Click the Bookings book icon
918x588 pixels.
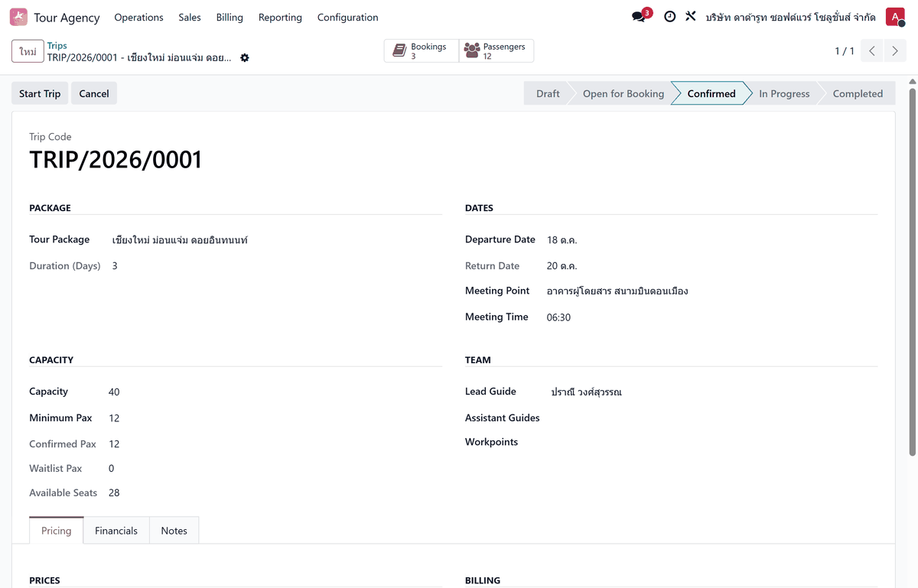click(399, 51)
